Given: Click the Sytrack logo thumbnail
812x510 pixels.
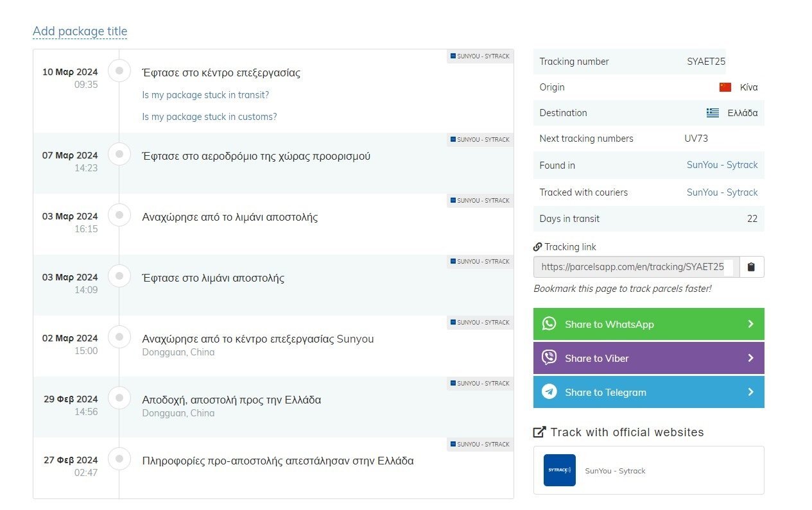Looking at the screenshot, I should [560, 470].
